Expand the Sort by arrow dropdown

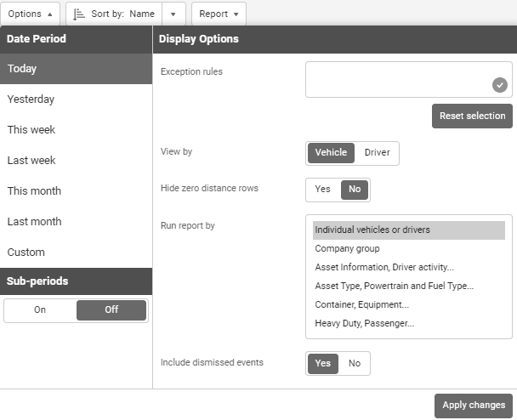pos(173,14)
